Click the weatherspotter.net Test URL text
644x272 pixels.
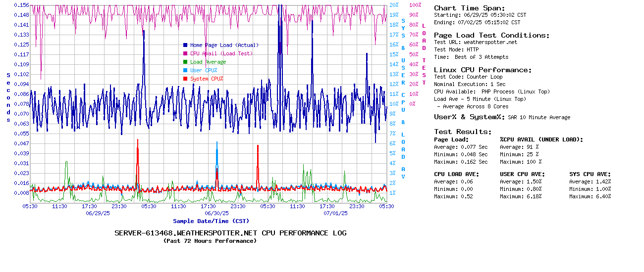[x=490, y=42]
